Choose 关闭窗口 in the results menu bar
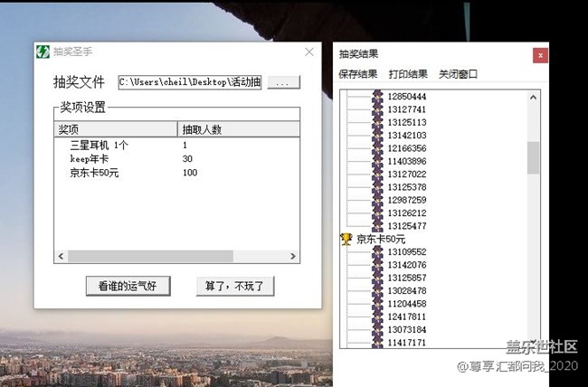This screenshot has width=588, height=387. click(x=459, y=74)
